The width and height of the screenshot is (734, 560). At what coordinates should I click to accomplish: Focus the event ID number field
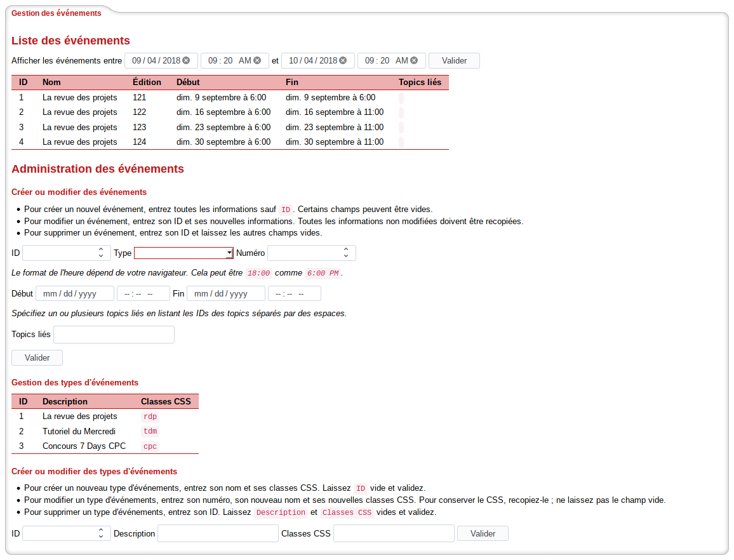(x=67, y=253)
